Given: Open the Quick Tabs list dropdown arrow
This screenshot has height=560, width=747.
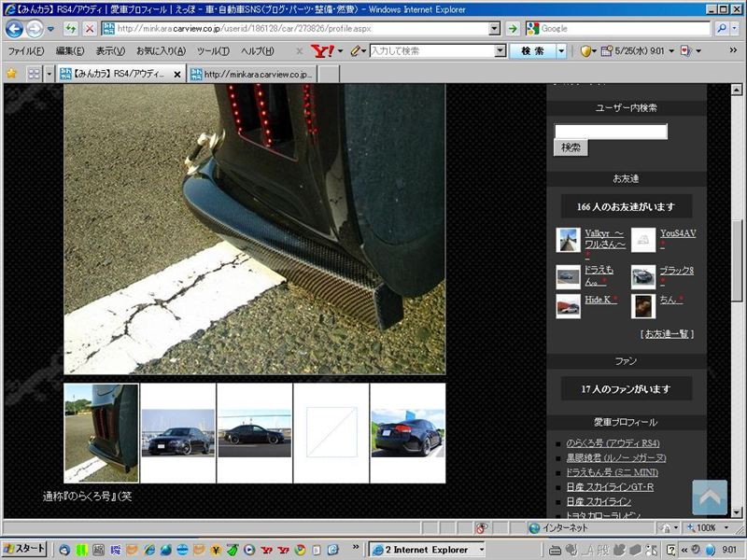Looking at the screenshot, I should pyautogui.click(x=49, y=74).
